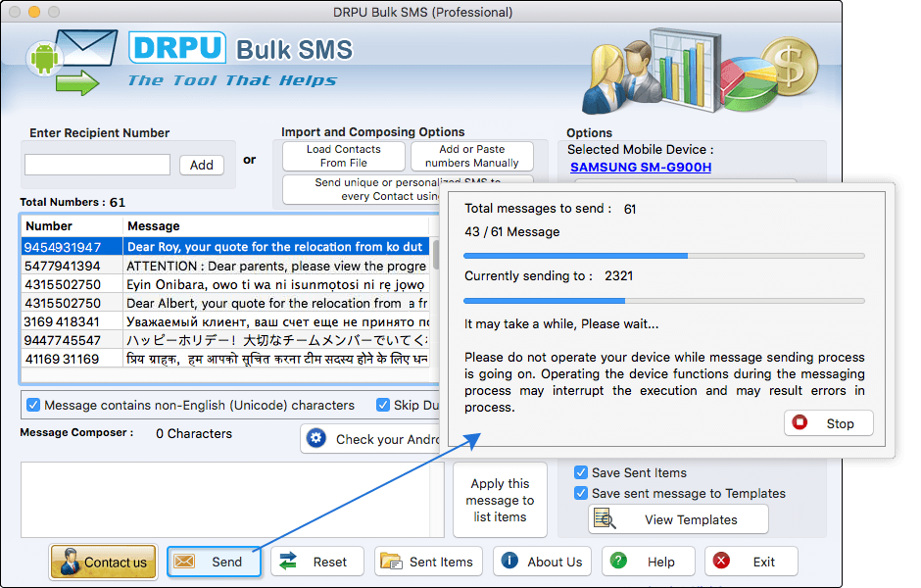Select row with number 9454931947
This screenshot has height=588, width=921.
pos(226,247)
